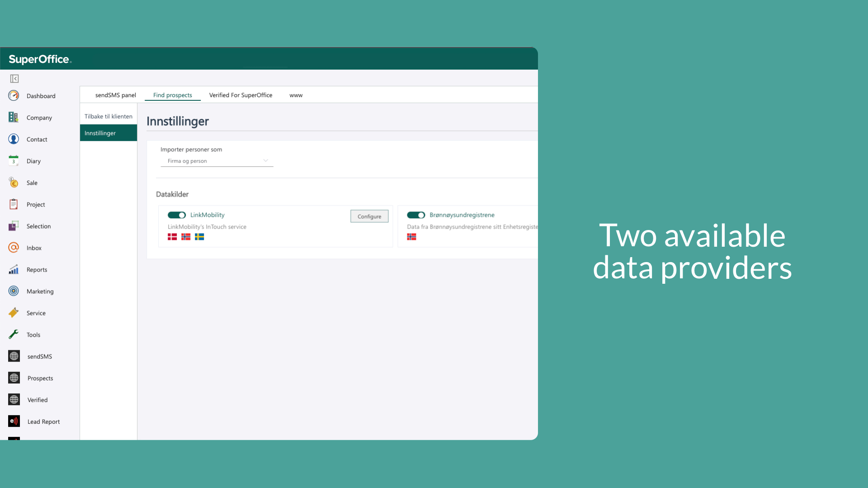Open the Selection module

tap(38, 225)
